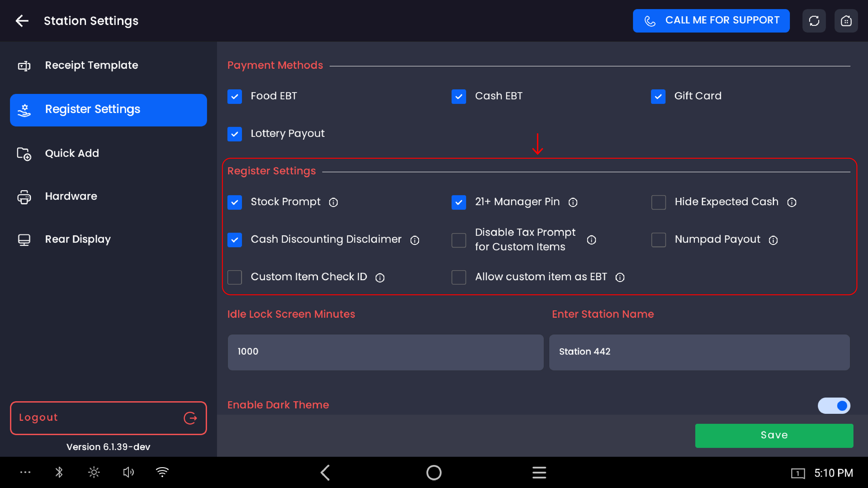Click the 5:10 PM clock

pyautogui.click(x=834, y=473)
